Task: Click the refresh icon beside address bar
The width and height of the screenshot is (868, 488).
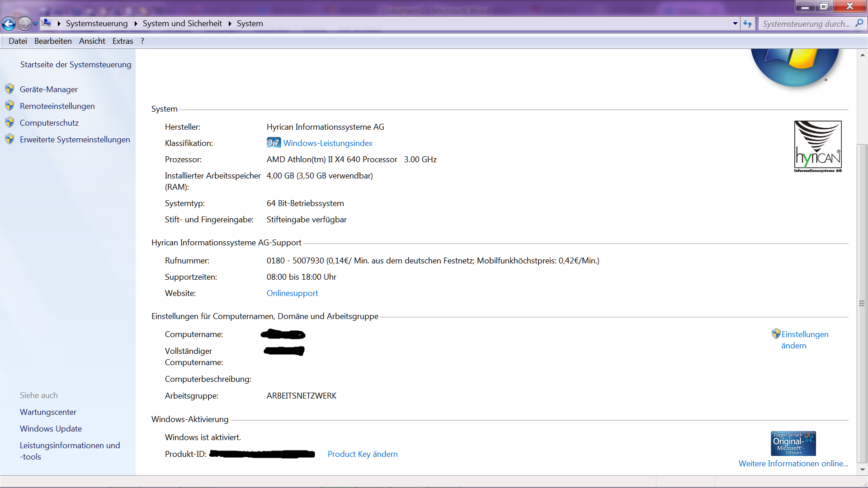Action: 747,23
